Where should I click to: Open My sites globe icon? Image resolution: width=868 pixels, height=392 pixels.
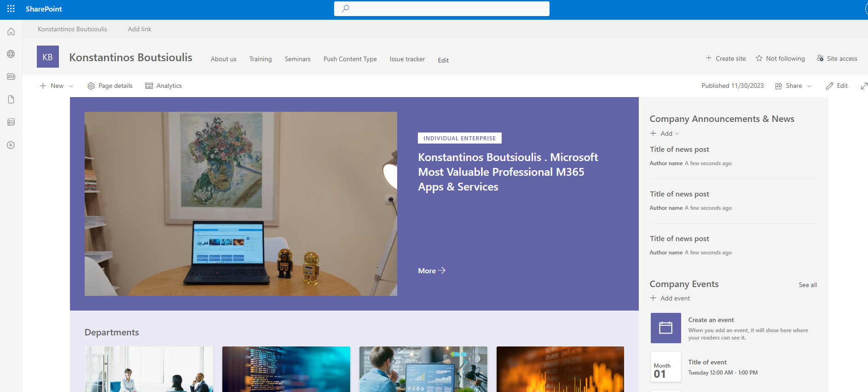pyautogui.click(x=11, y=54)
